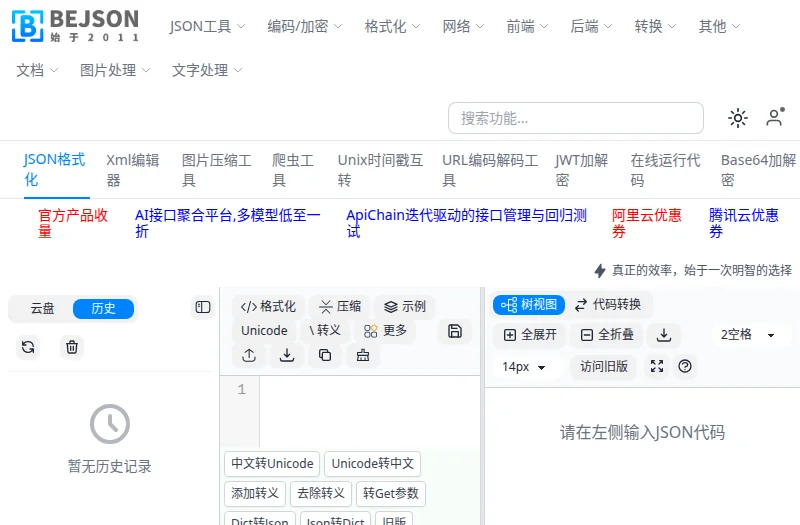Switch to 云盘 cloud disk toggle

[x=42, y=309]
